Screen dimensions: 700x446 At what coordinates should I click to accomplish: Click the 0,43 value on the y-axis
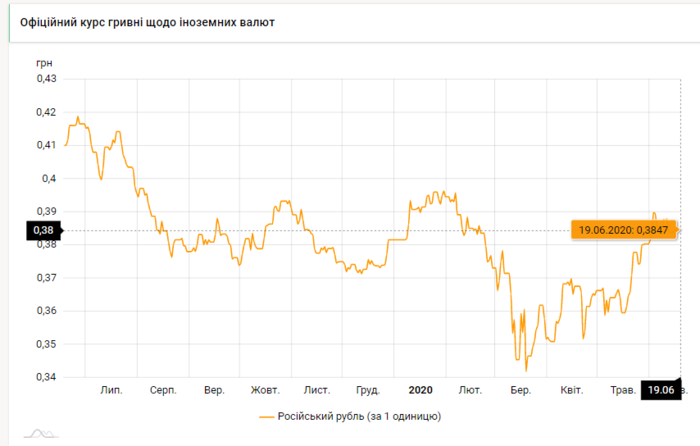46,78
